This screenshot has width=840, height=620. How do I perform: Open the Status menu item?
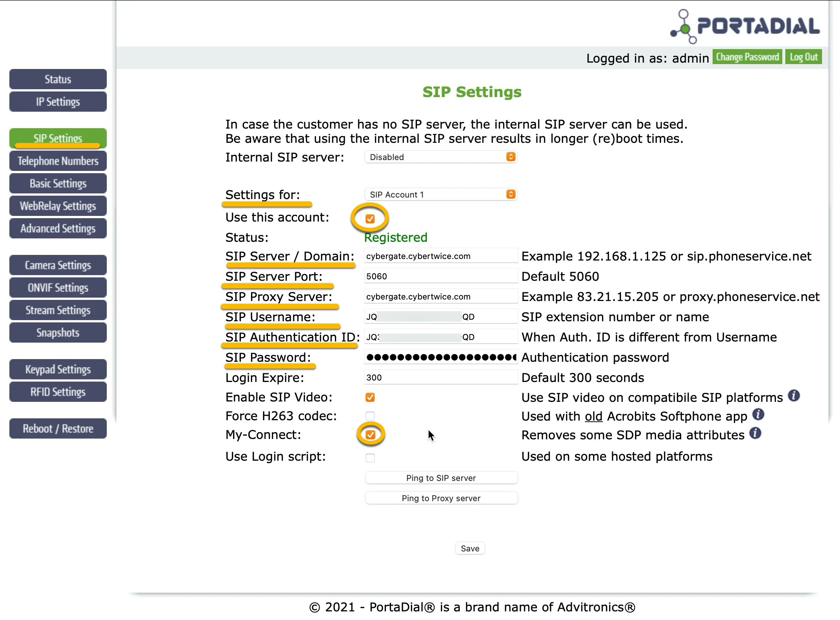click(x=58, y=79)
